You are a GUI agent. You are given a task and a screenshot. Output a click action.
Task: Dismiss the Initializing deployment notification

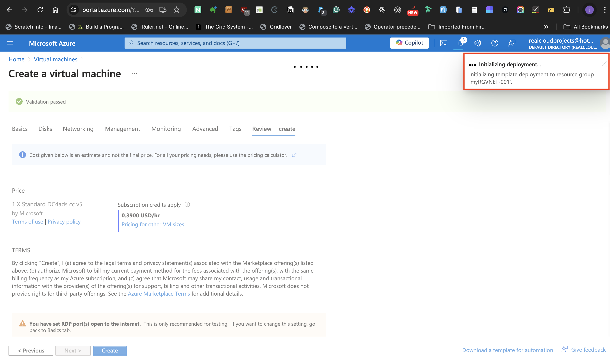pos(604,64)
